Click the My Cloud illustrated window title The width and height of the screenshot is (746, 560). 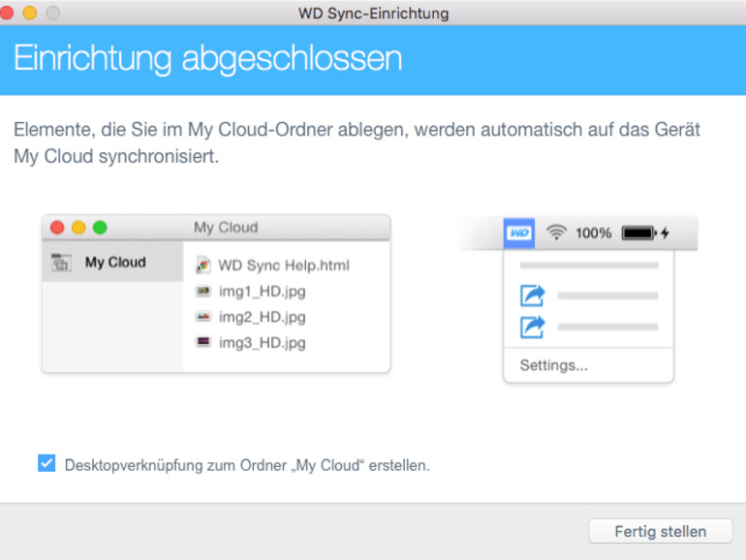[226, 227]
